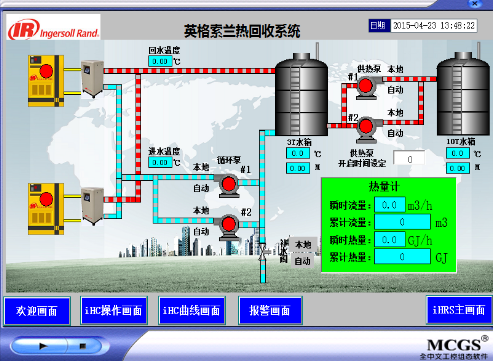Go to 报警画面 alarm page
Viewport: 493px width, 361px height.
click(270, 311)
